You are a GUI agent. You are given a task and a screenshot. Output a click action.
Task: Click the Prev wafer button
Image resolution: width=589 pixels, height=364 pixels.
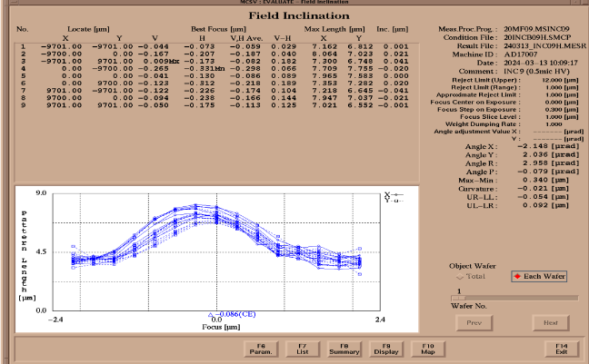[473, 322]
